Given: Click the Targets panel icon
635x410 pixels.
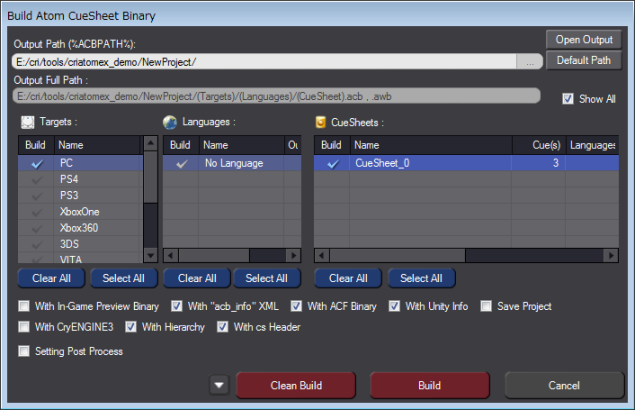Looking at the screenshot, I should pos(27,123).
